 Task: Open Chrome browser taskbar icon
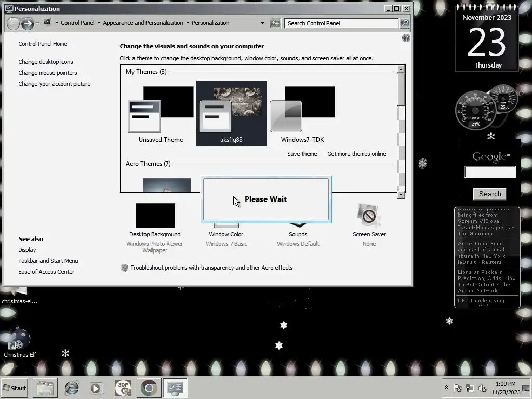(x=149, y=388)
